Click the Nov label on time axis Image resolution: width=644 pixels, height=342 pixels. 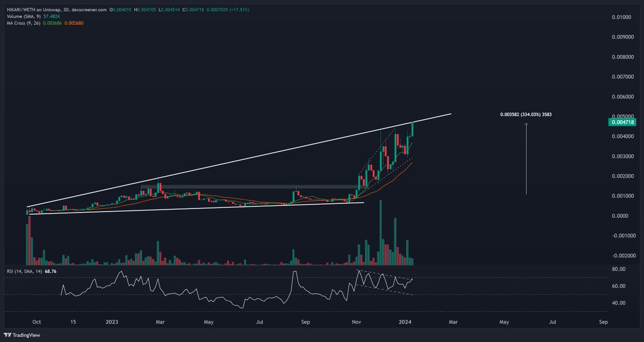357,323
